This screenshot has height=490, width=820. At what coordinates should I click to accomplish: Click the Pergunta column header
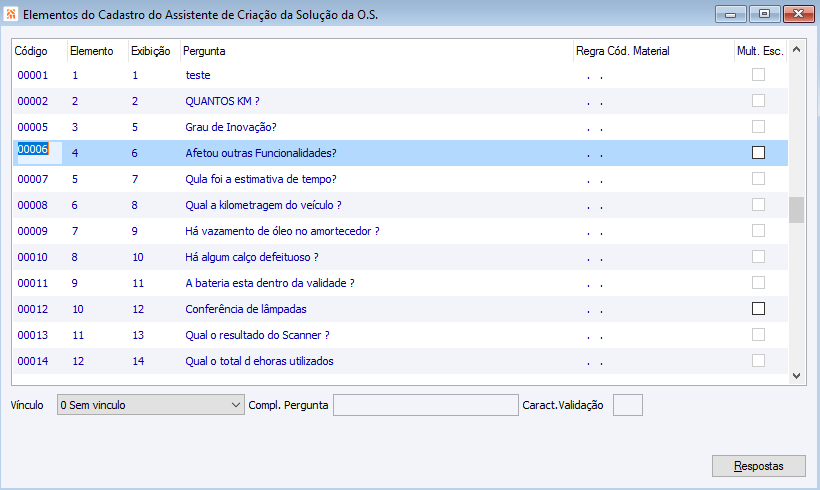[x=204, y=51]
